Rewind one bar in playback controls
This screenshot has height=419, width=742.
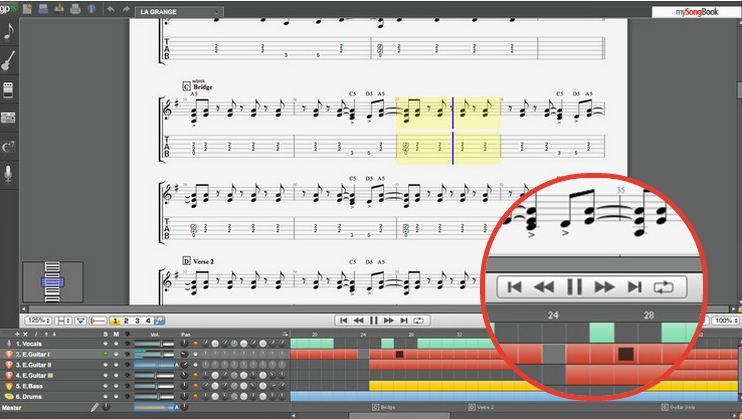[x=359, y=321]
